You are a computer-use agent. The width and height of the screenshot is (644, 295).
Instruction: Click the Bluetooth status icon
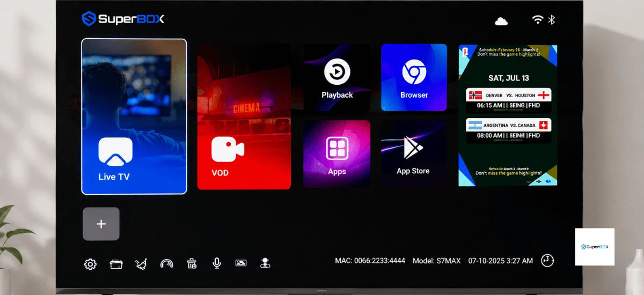(x=551, y=20)
